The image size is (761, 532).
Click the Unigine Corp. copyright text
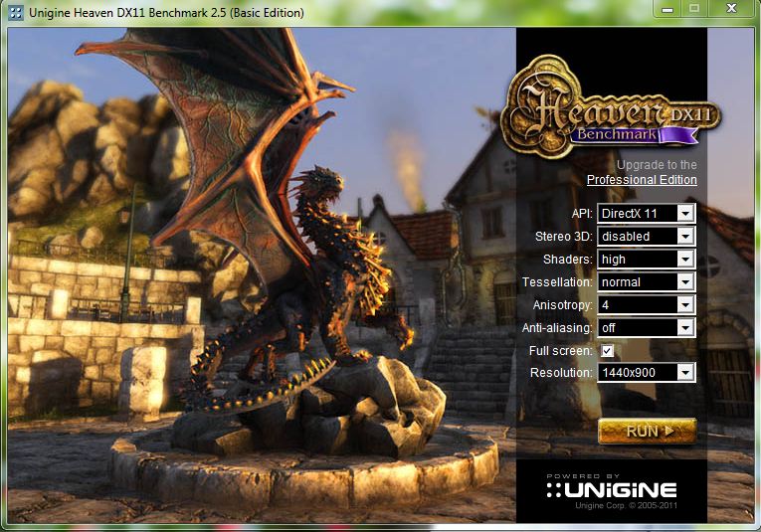pos(626,506)
